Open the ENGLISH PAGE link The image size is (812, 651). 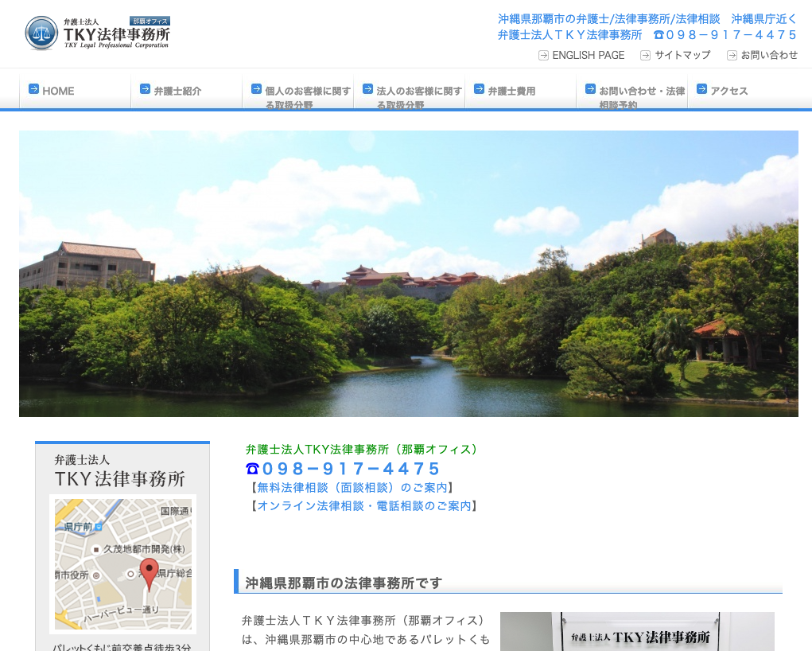click(588, 55)
